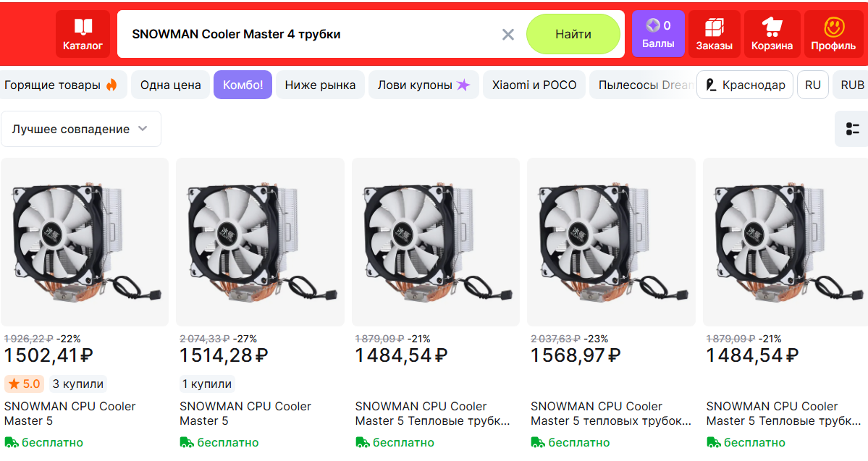Screen dimensions: 868x461
Task: Open the RUB currency selector
Action: (852, 85)
